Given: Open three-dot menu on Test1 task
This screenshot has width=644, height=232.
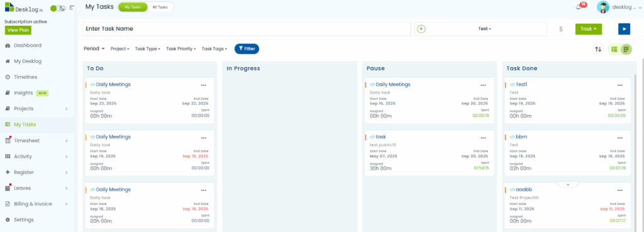Looking at the screenshot, I should point(619,85).
